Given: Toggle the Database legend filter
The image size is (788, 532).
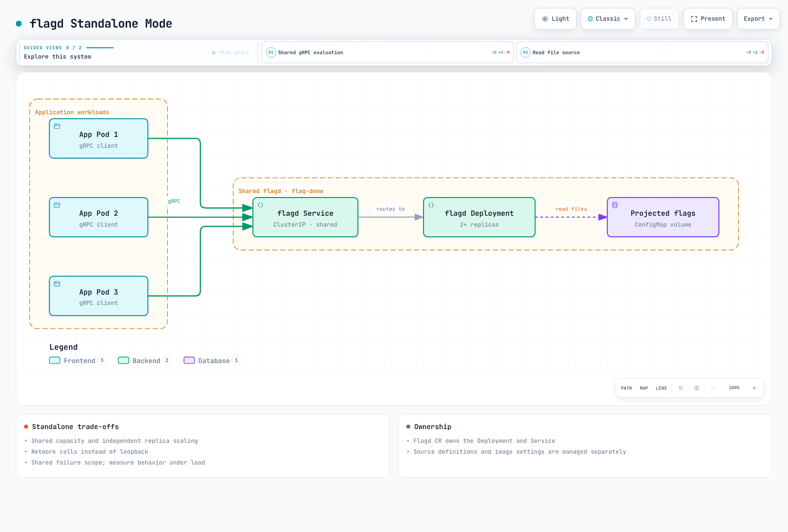Looking at the screenshot, I should pos(212,361).
